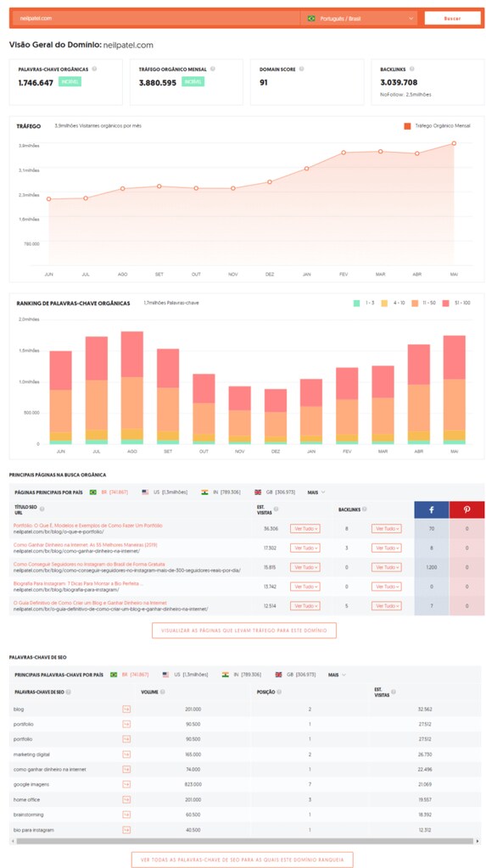The height and width of the screenshot is (868, 486).
Task: Open the Portfólio: O Que É page link
Action: pos(88,526)
